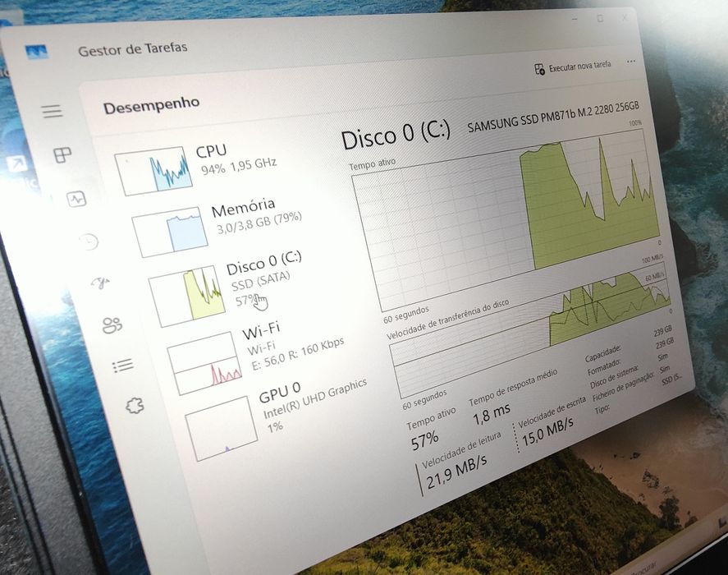Open the Startup apps icon
Screen dimensions: 728x575
click(101, 282)
